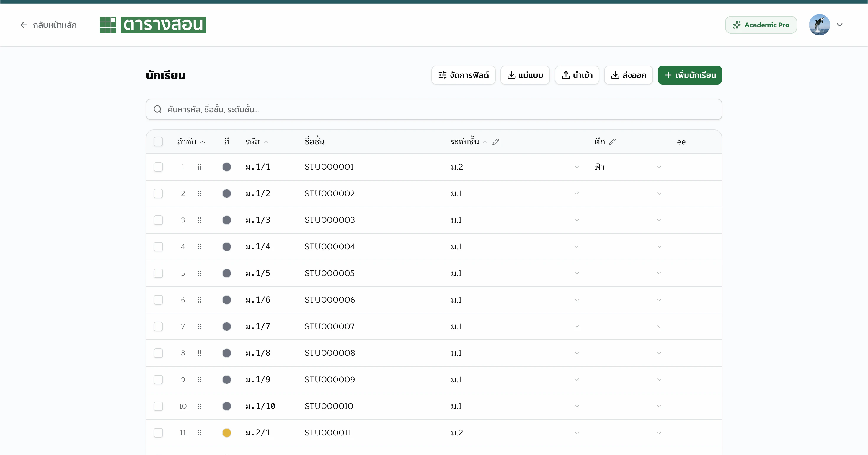Click the pencil icon beside ระดับชั้น header
Image resolution: width=868 pixels, height=455 pixels.
click(495, 142)
